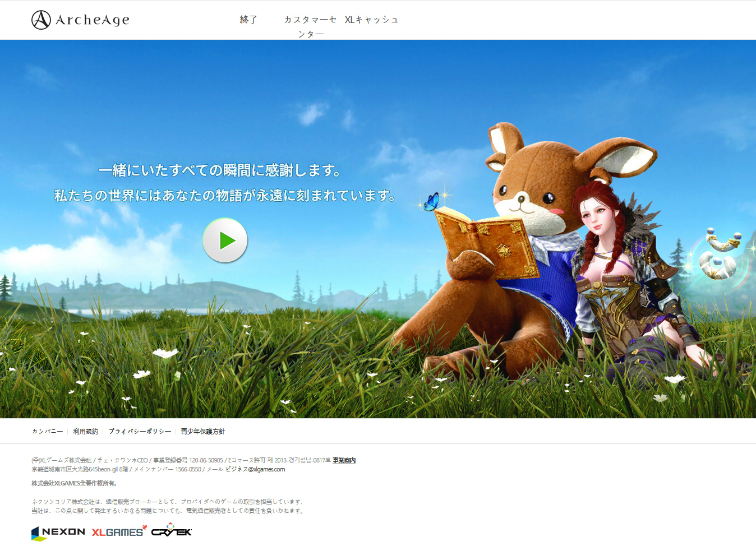This screenshot has width=756, height=546.
Task: Play the farewell video
Action: click(x=225, y=240)
